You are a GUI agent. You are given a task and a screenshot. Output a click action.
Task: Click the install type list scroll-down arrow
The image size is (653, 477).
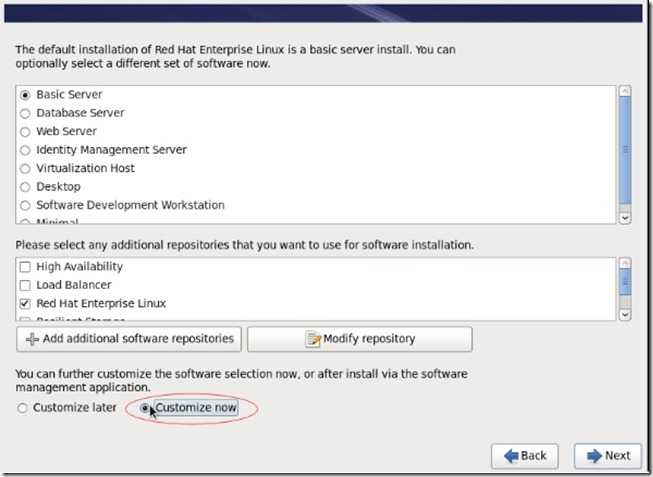pyautogui.click(x=625, y=218)
